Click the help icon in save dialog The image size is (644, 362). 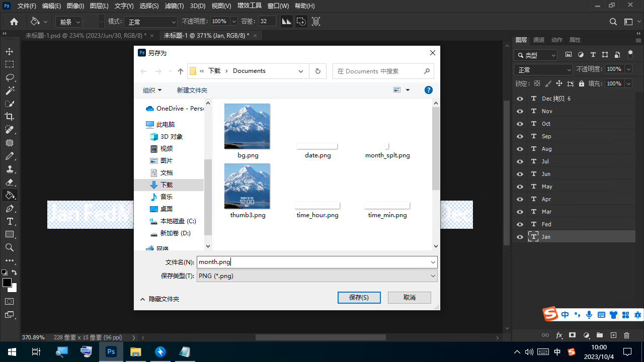coord(429,90)
